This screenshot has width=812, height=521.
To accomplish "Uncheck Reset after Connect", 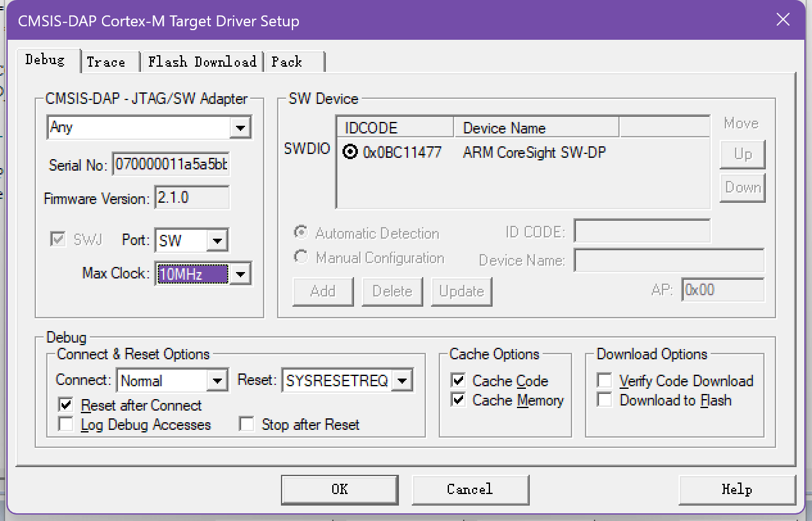I will coord(65,406).
